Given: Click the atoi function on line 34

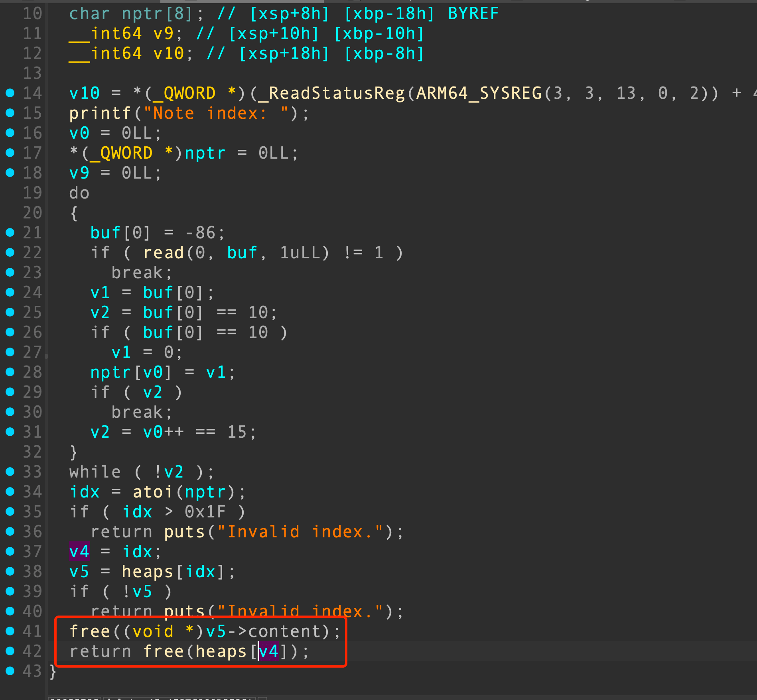Looking at the screenshot, I should tap(153, 492).
